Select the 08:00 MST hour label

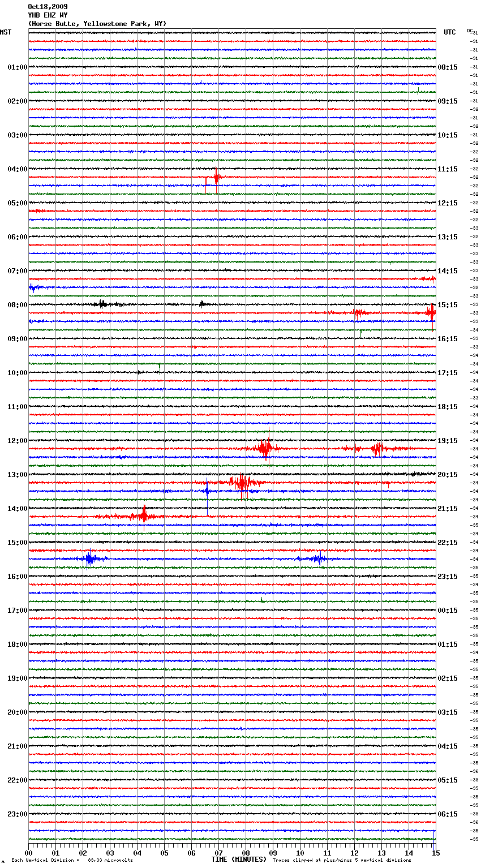click(17, 305)
